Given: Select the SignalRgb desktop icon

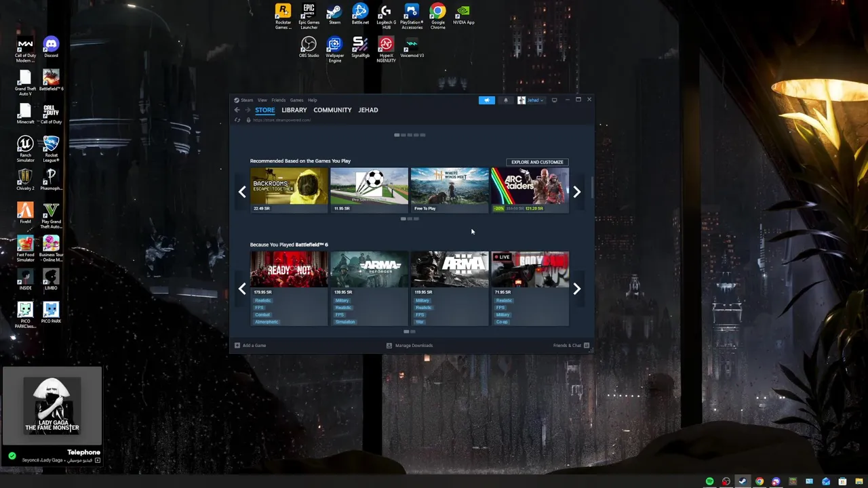Looking at the screenshot, I should 360,47.
